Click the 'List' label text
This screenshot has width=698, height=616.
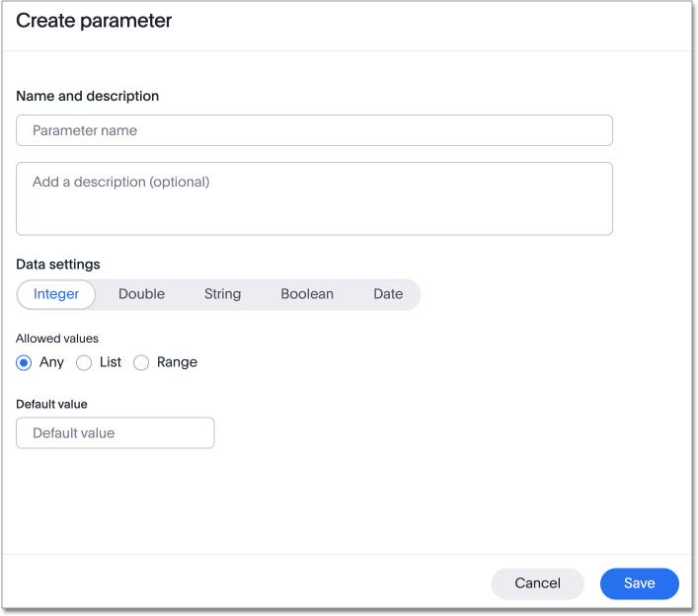111,362
